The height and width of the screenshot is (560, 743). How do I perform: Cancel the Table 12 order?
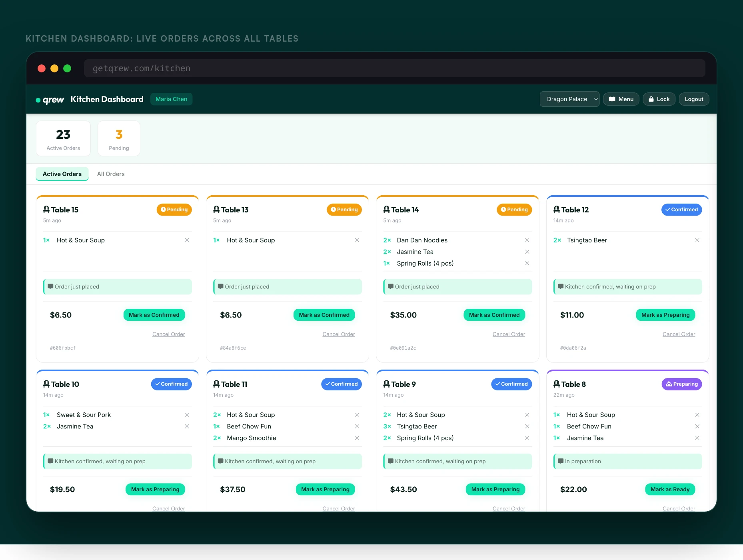(679, 334)
